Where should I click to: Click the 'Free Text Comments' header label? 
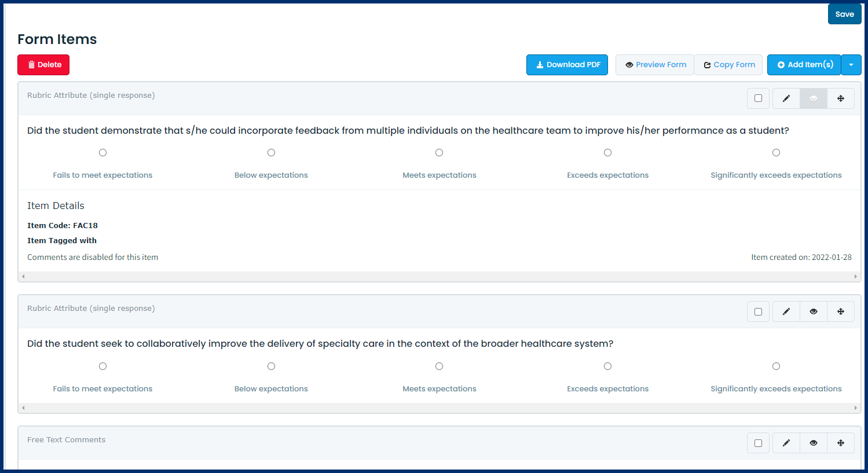pyautogui.click(x=67, y=440)
